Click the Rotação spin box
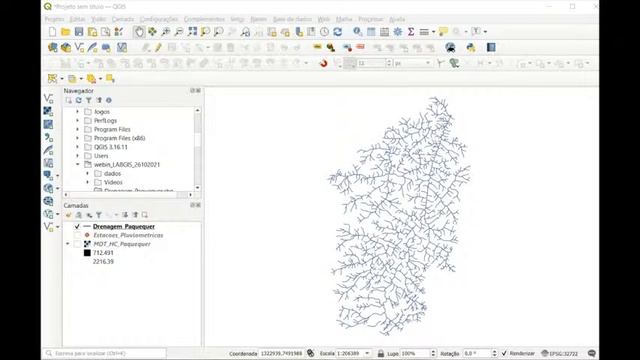This screenshot has width=640, height=360. [x=480, y=353]
